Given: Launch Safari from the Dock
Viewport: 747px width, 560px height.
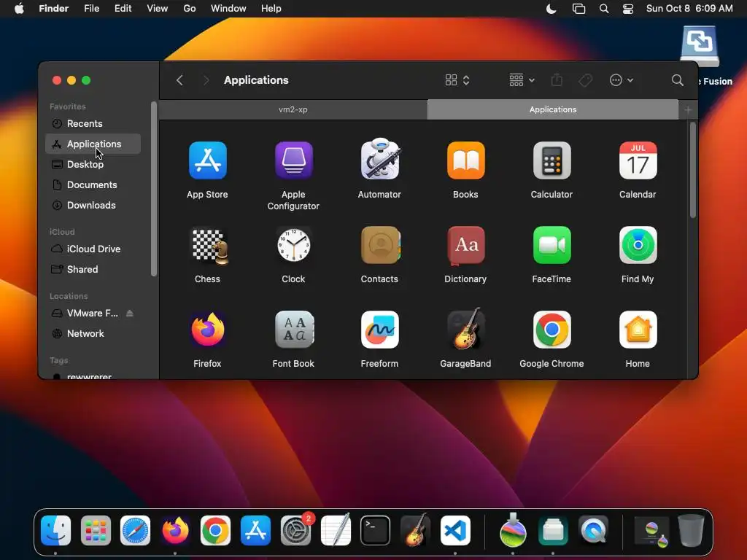Looking at the screenshot, I should (x=135, y=531).
